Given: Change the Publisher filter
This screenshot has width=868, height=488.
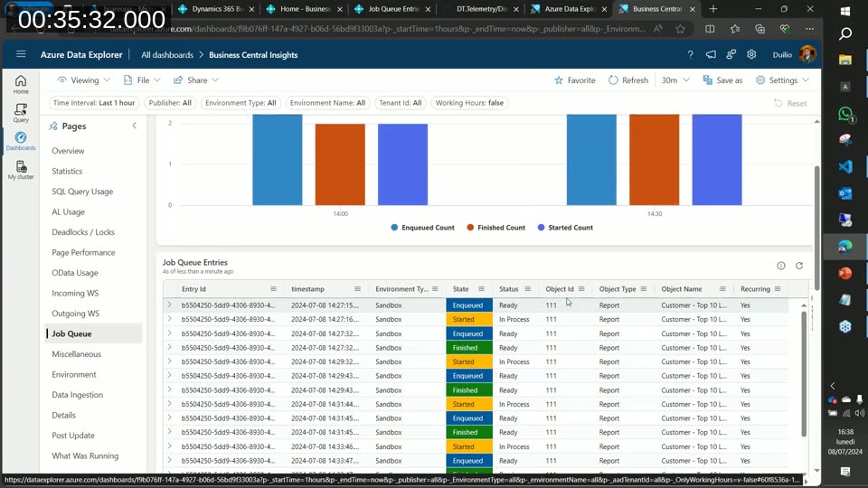Looking at the screenshot, I should (x=170, y=103).
